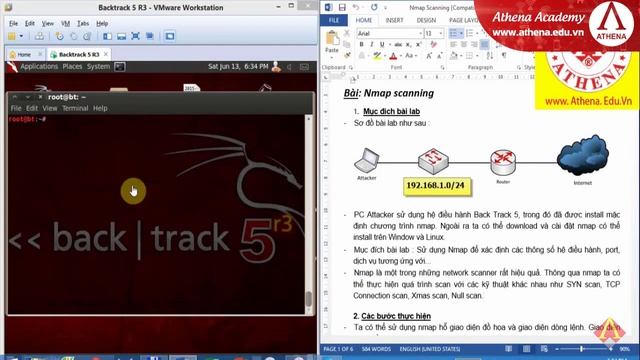This screenshot has height=360, width=640.
Task: Click the terminal vertical scrollbar thumb
Action: pos(309,299)
